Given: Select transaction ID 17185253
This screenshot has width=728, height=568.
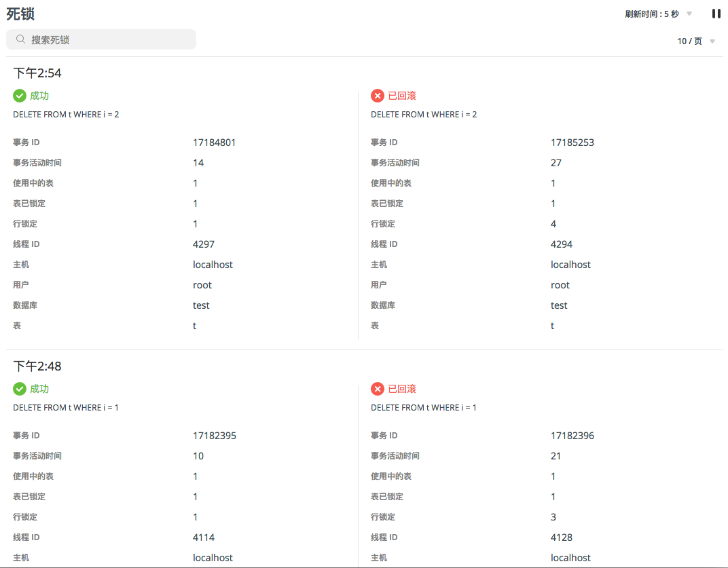Looking at the screenshot, I should pos(572,143).
